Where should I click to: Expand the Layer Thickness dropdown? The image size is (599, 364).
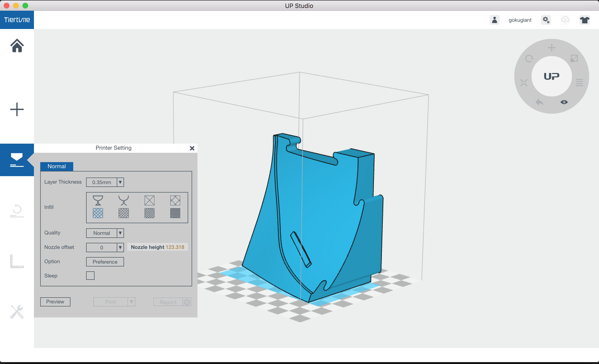(120, 182)
